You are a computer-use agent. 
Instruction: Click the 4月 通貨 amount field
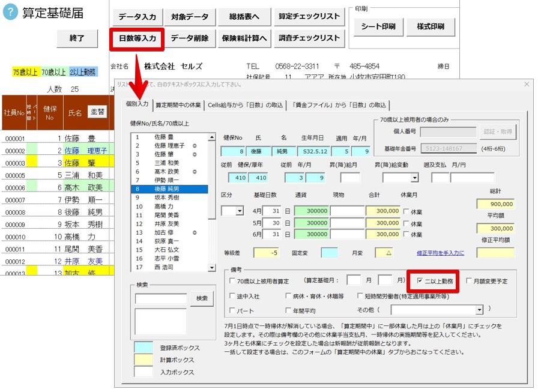pyautogui.click(x=312, y=211)
